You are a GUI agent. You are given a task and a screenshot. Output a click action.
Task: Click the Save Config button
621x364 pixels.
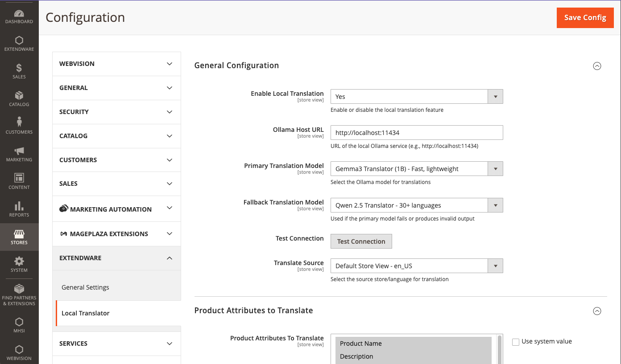tap(585, 18)
